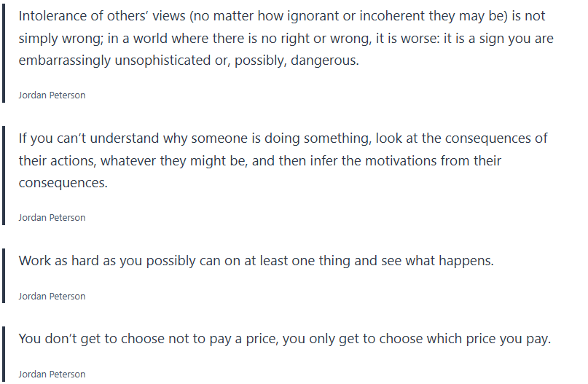Click Jordan Peterson under the consequences quote
The image size is (588, 384).
pyautogui.click(x=52, y=218)
